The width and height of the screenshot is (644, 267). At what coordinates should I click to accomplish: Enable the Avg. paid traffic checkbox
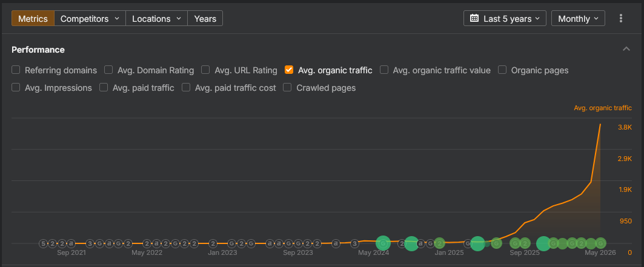click(x=104, y=87)
